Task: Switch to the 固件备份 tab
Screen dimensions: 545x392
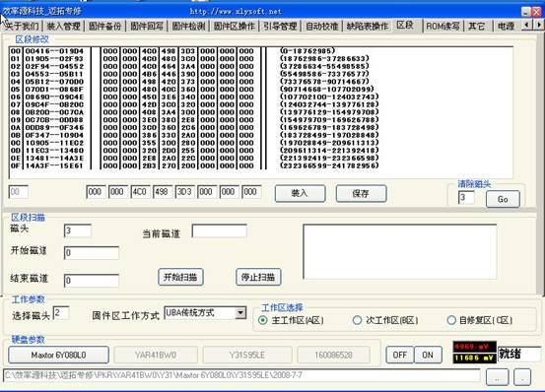Action: point(104,26)
